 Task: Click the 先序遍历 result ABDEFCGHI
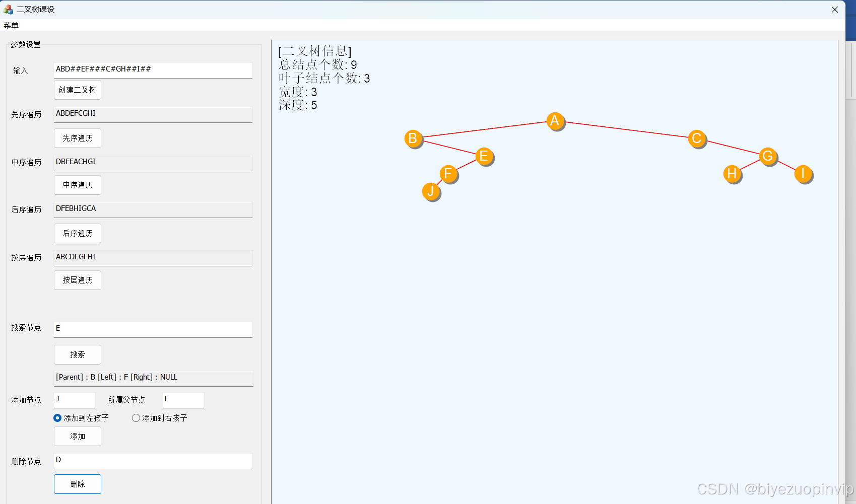click(x=153, y=114)
